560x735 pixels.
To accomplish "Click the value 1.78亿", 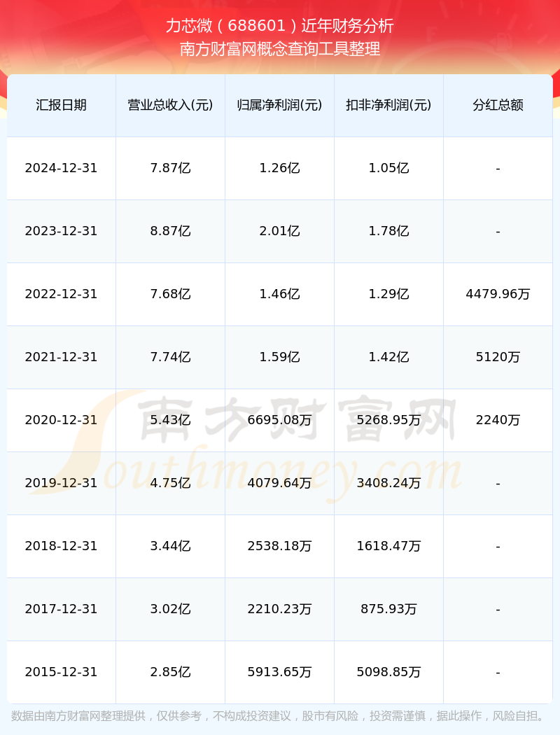I will (389, 231).
